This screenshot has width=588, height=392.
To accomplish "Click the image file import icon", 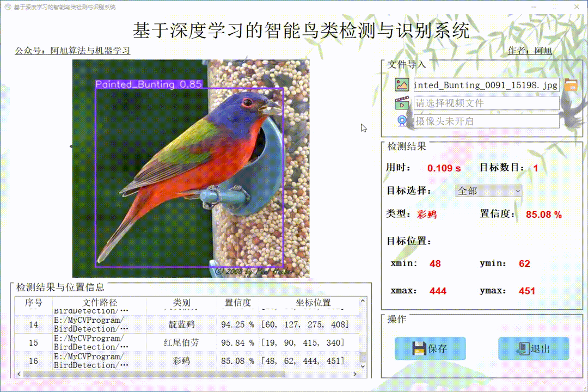I will [x=402, y=85].
